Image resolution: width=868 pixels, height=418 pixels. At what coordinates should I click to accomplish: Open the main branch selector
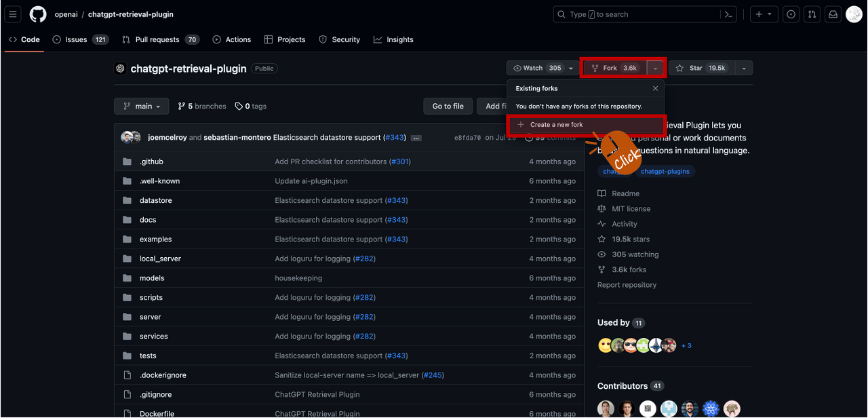click(142, 106)
